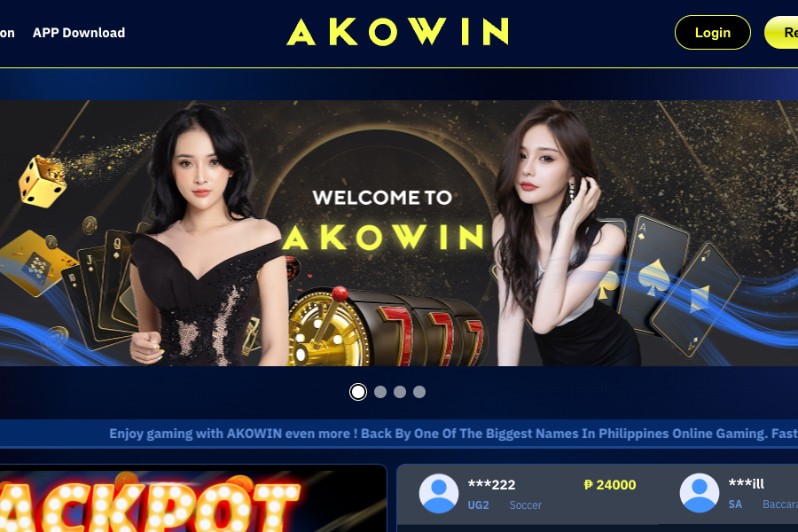Click the Login button

click(x=713, y=33)
